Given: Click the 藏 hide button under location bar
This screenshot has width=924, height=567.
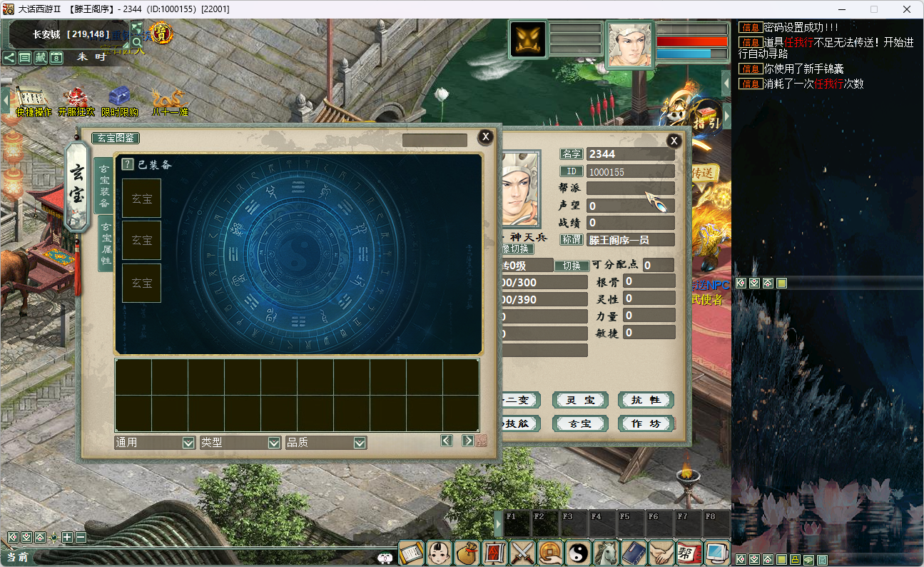Looking at the screenshot, I should (41, 57).
